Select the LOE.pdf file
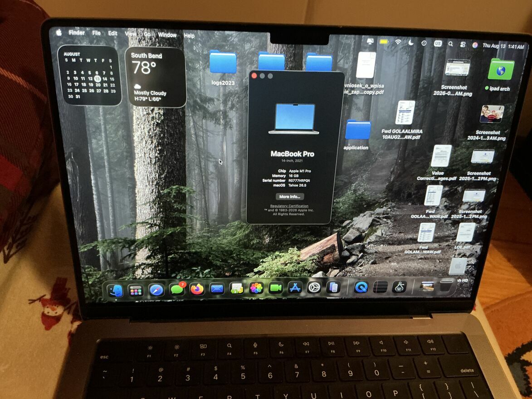The height and width of the screenshot is (399, 532). (465, 233)
